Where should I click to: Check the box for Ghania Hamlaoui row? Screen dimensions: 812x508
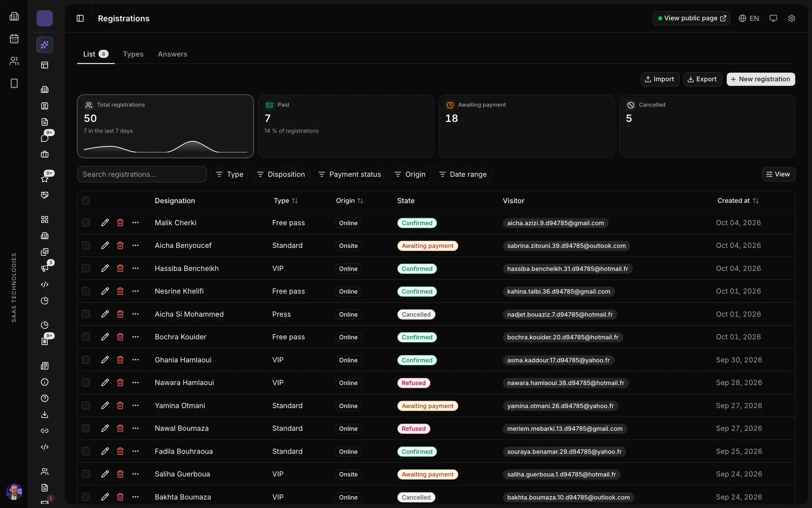(x=86, y=360)
